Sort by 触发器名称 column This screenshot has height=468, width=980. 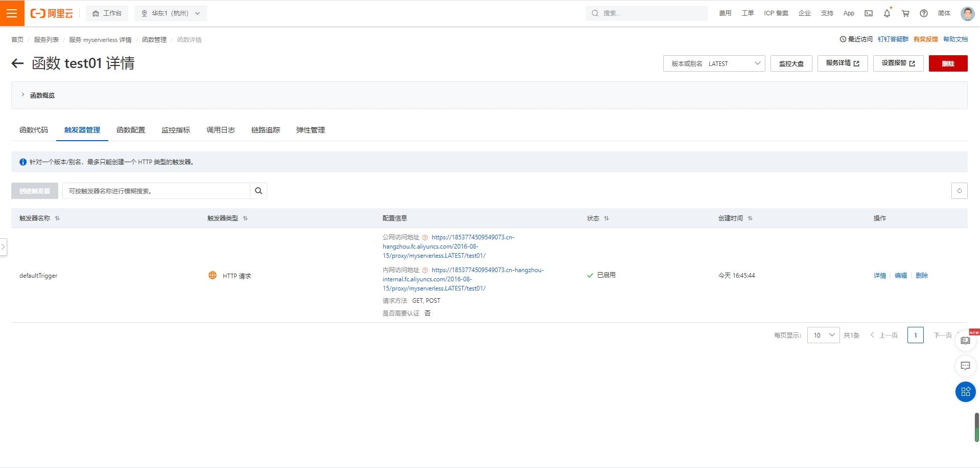tap(57, 218)
